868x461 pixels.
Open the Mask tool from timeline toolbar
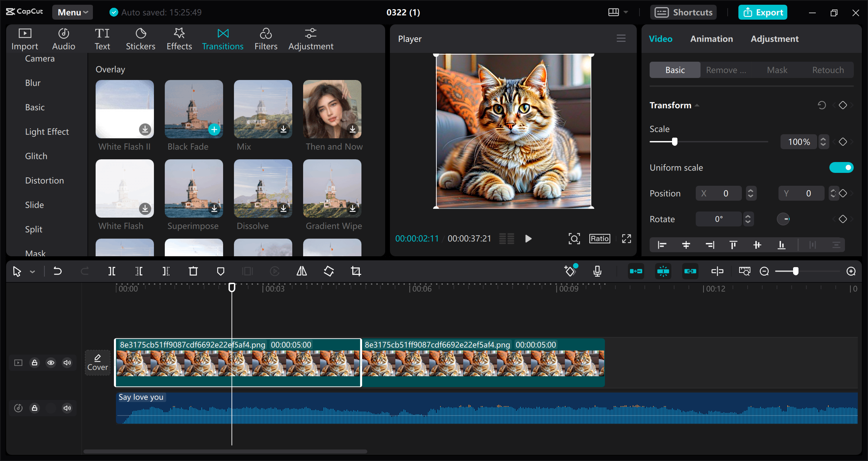(220, 271)
